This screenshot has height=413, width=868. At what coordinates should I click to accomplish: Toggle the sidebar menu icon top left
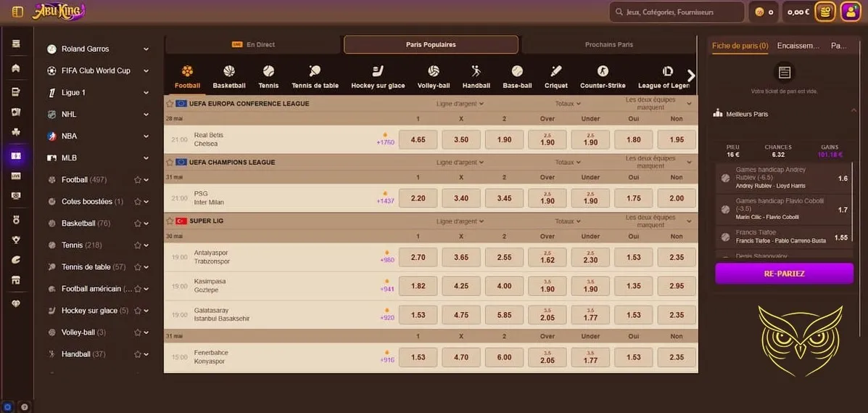17,12
